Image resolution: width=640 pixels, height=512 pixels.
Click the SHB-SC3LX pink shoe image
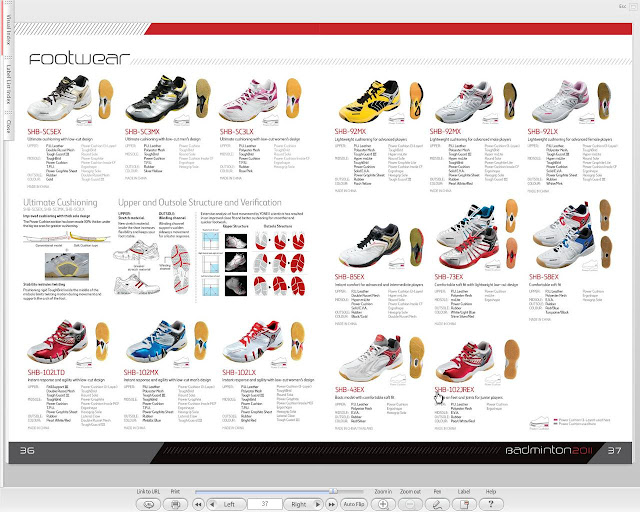249,100
